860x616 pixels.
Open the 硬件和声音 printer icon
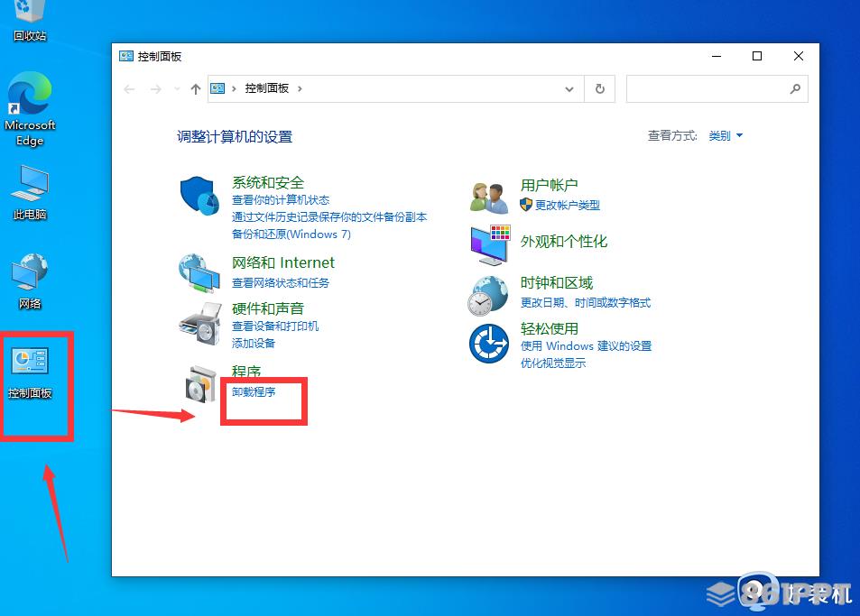tap(199, 324)
